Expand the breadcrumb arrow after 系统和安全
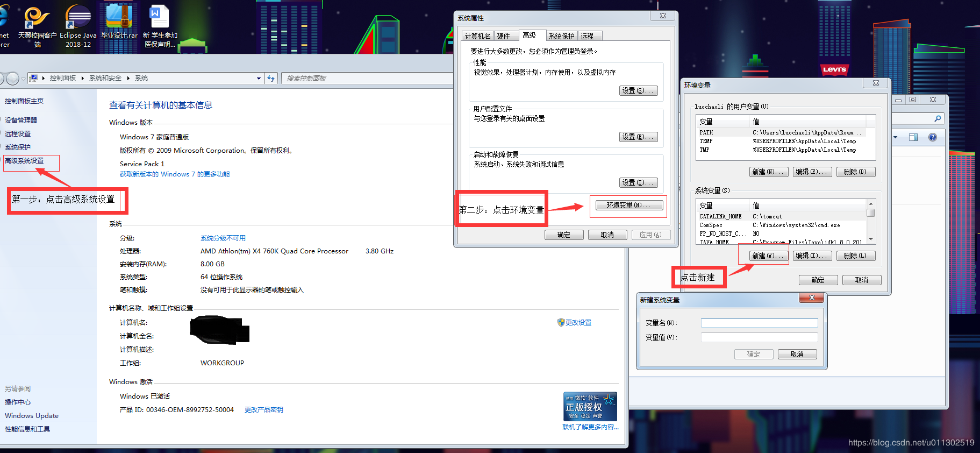 pyautogui.click(x=128, y=78)
